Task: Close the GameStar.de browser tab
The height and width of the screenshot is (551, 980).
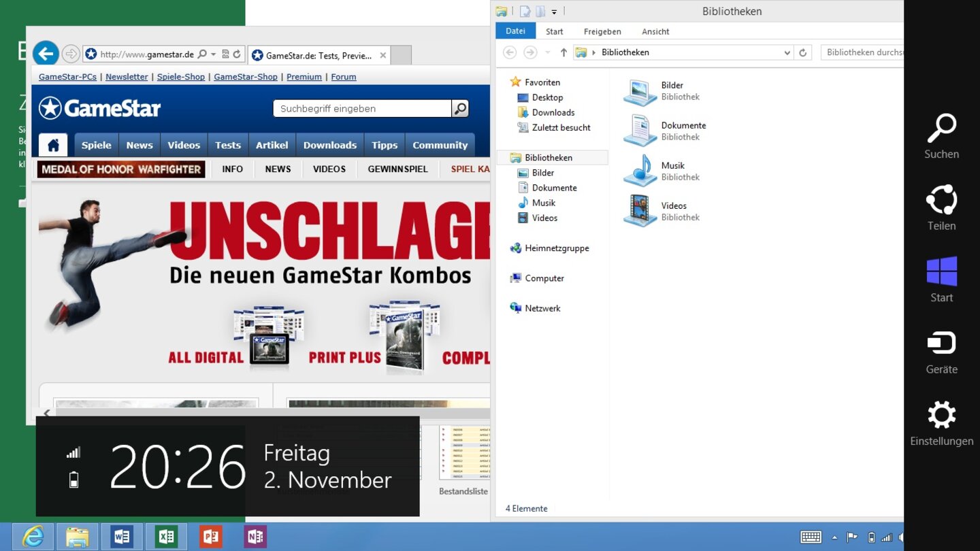Action: click(382, 55)
